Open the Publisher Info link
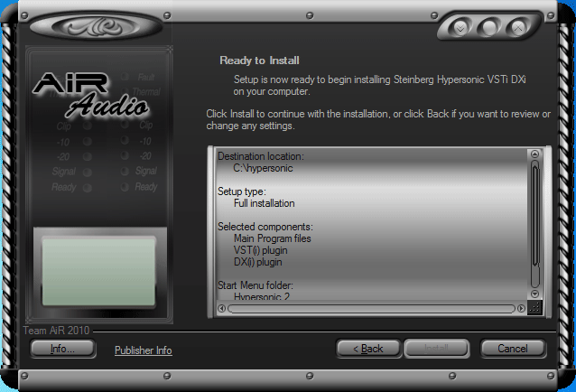 coord(143,350)
